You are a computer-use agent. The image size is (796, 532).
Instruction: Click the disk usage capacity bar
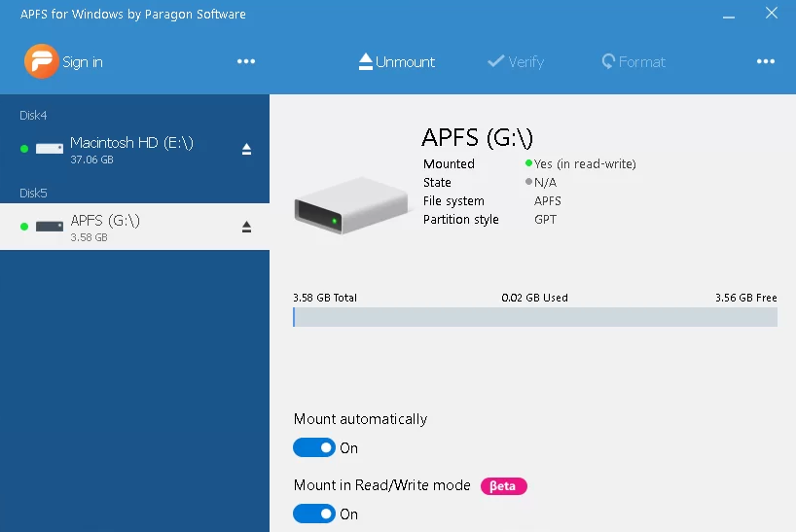pos(534,317)
